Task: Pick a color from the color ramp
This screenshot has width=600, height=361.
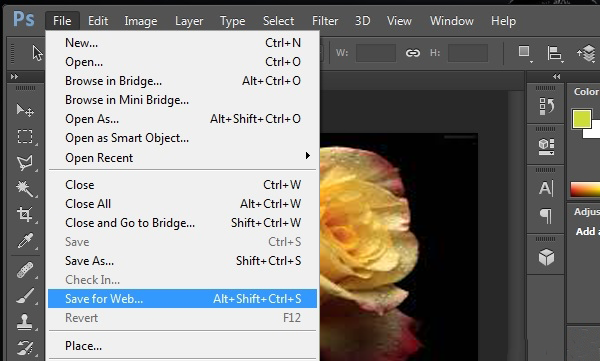Action: click(585, 189)
